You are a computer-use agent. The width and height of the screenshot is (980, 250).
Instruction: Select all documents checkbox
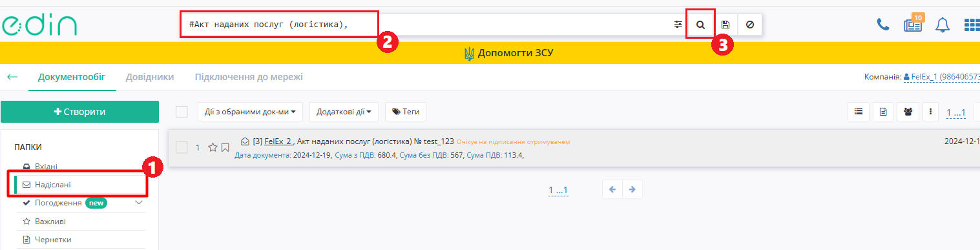click(182, 112)
